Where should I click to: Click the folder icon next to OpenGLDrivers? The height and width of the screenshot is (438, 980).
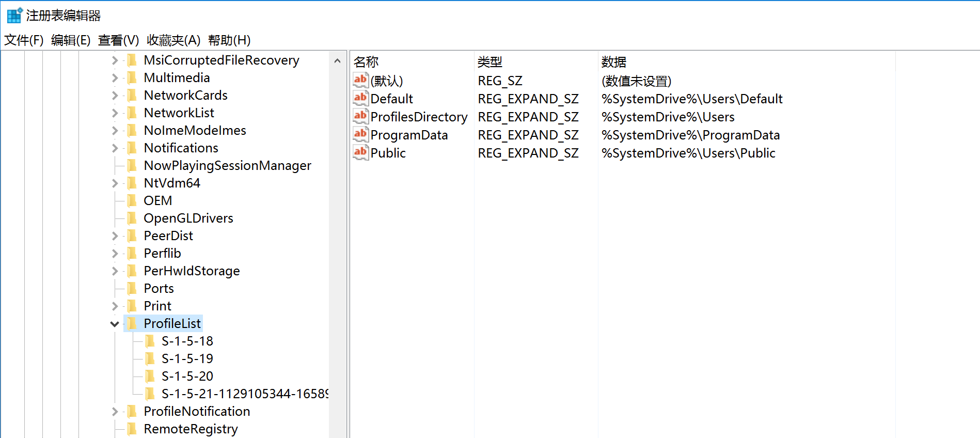click(133, 218)
